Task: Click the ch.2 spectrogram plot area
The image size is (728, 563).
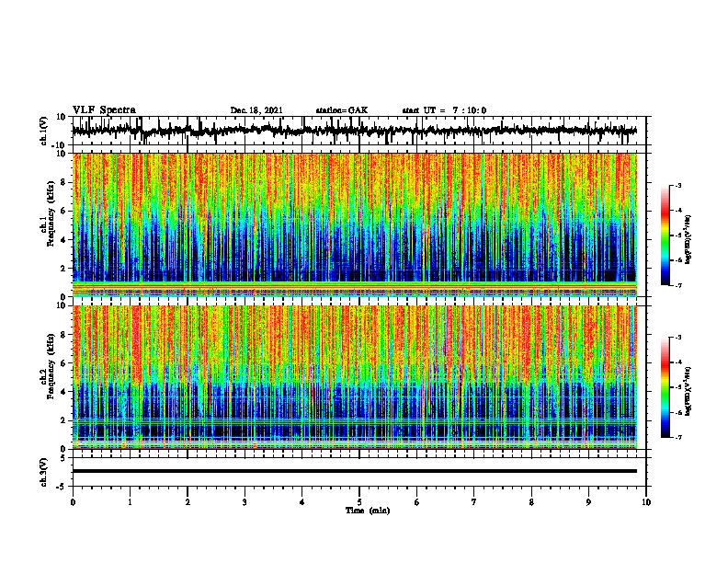Action: point(354,377)
